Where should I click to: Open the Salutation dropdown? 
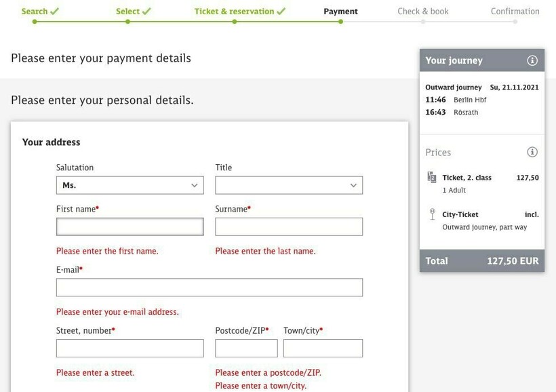pos(130,185)
